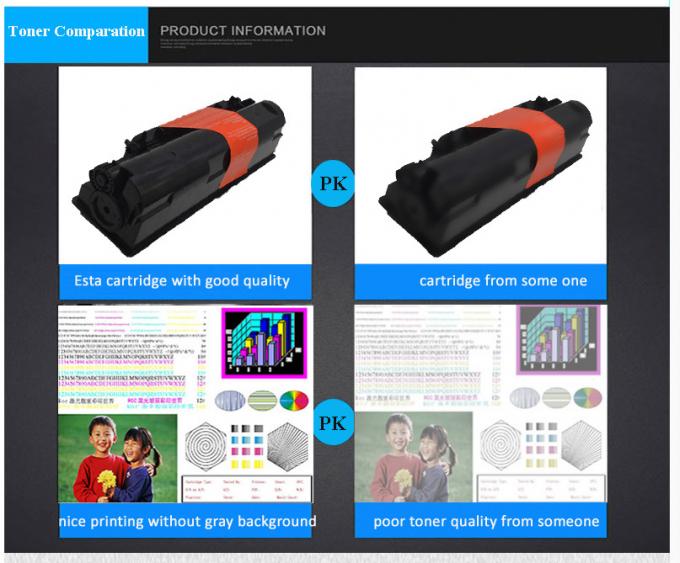Click the faded children photo print

[414, 457]
